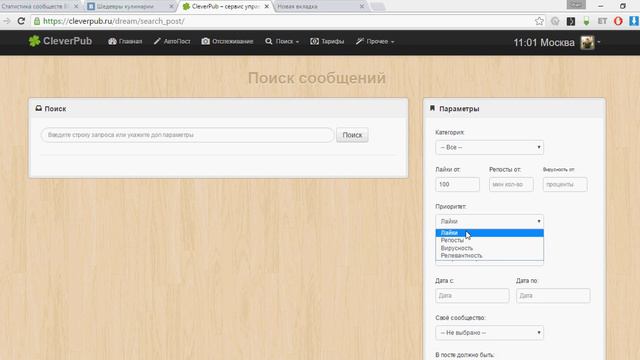Select Репосты option in priority list
Viewport: 640px width, 360px height.
[x=489, y=240]
